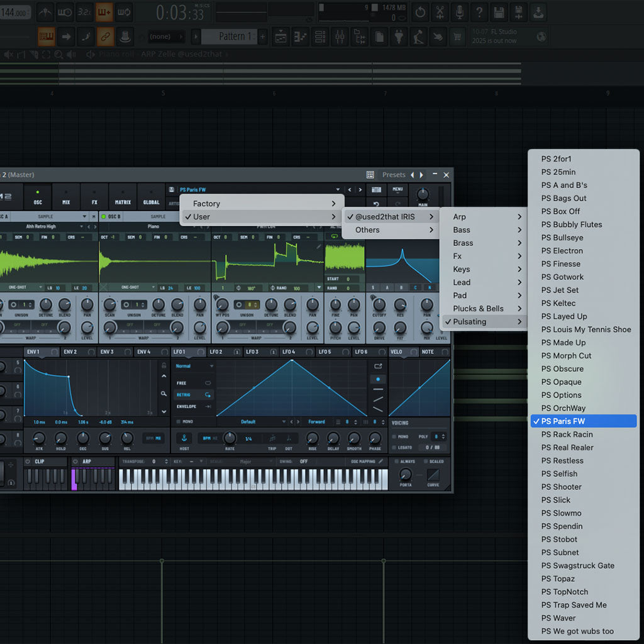Open the piano roll toolbar icon

tap(300, 37)
